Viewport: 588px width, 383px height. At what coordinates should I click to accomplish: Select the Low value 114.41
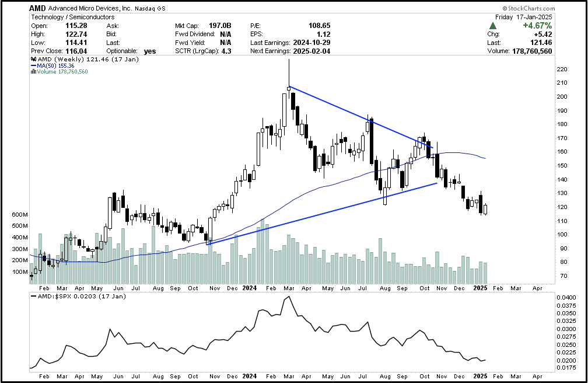click(76, 43)
